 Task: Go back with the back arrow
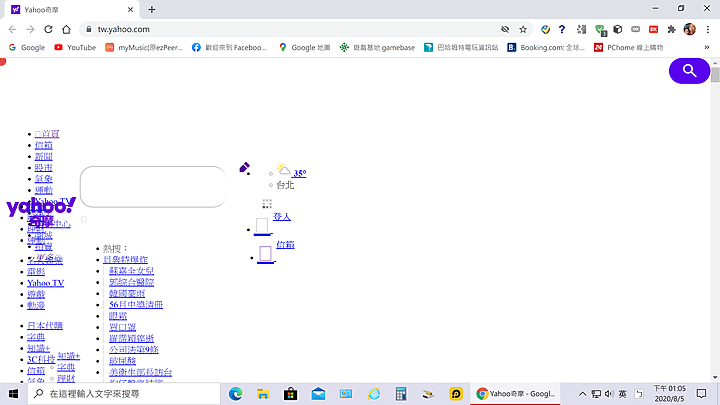click(x=12, y=29)
